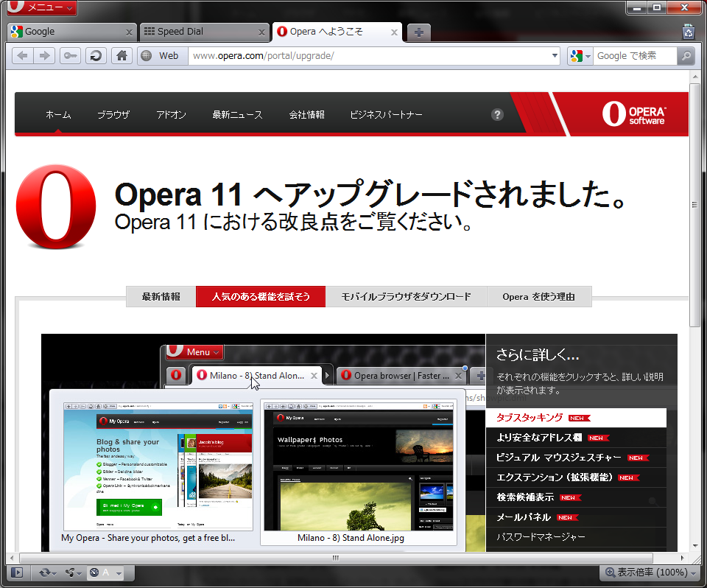This screenshot has height=588, width=707.
Task: Click the vertical scrollbar up arrow
Action: click(694, 77)
